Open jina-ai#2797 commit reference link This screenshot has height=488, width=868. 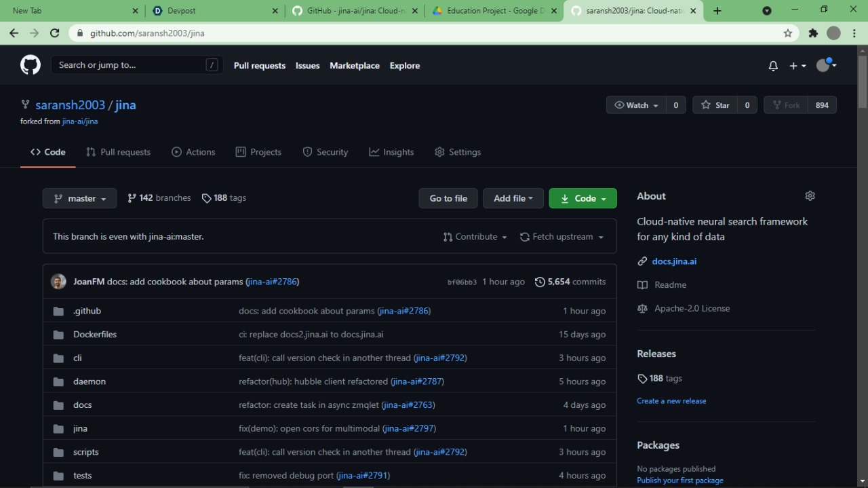click(409, 428)
